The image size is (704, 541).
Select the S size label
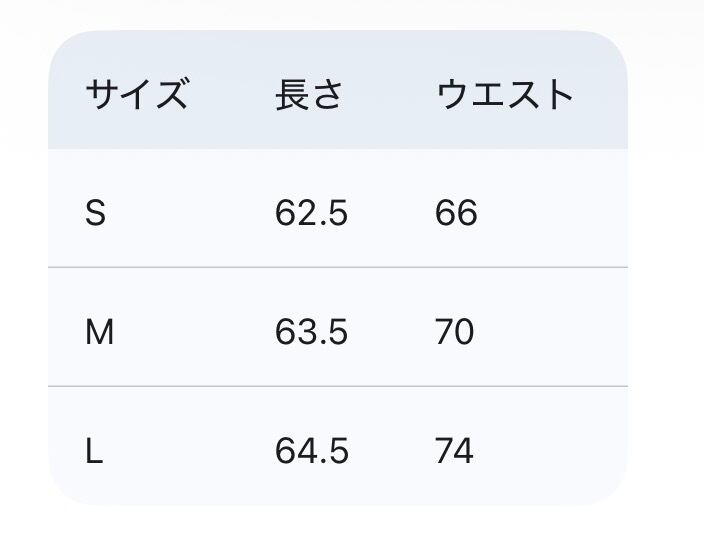coord(95,213)
